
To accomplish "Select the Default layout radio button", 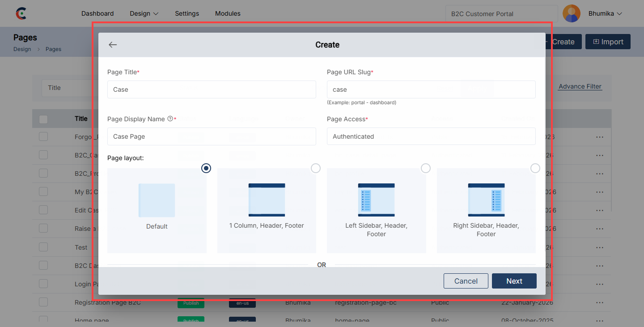I will 206,168.
